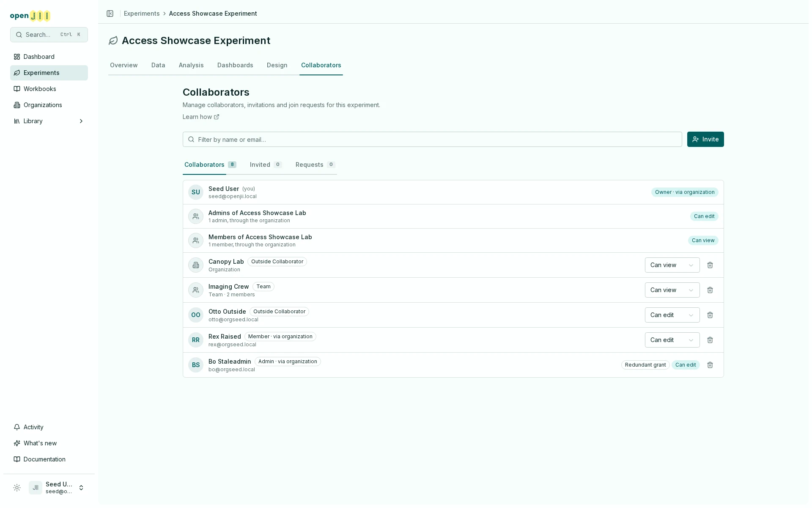Open the Seed User account switcher
This screenshot has height=508, width=812.
[x=58, y=488]
